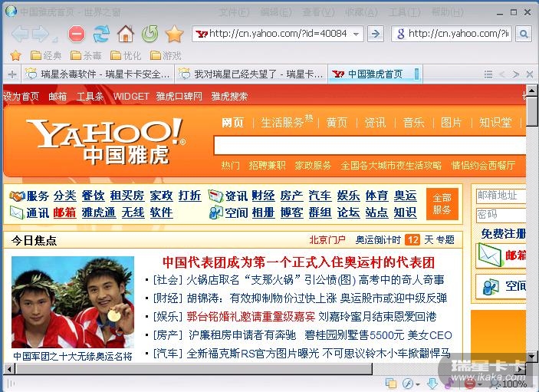Refresh the page with blue arrows icon

point(101,34)
